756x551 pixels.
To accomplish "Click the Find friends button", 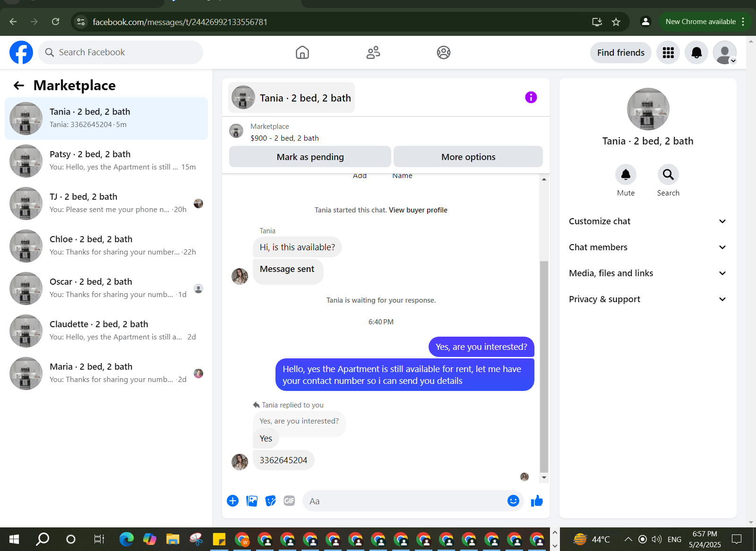I will tap(621, 52).
